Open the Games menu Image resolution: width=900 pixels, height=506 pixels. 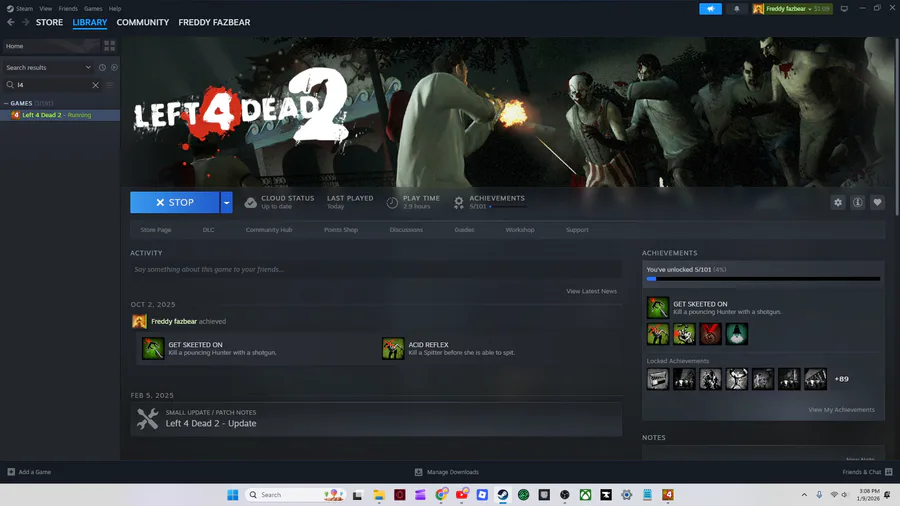93,9
